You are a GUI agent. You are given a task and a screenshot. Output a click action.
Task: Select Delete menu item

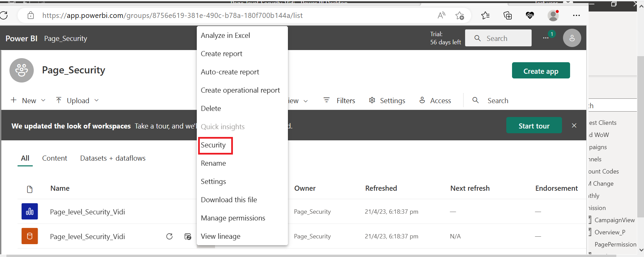point(242,109)
